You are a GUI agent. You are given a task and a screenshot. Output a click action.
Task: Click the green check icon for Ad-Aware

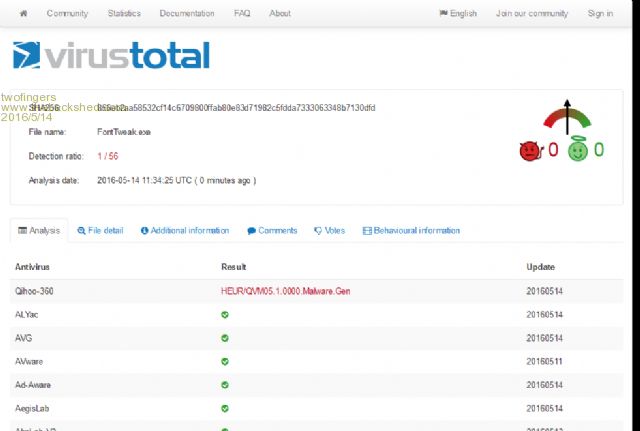(x=225, y=385)
